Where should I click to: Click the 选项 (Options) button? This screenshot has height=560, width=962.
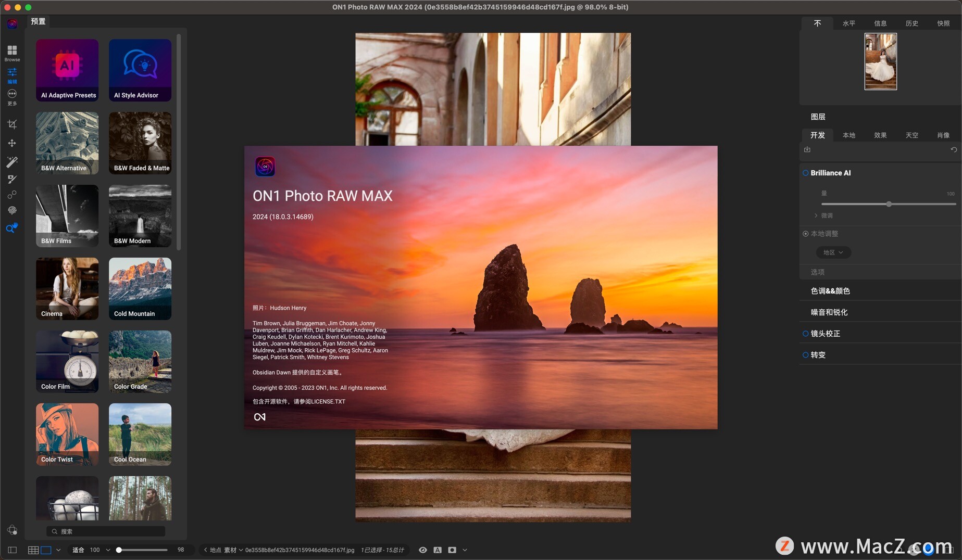click(817, 272)
